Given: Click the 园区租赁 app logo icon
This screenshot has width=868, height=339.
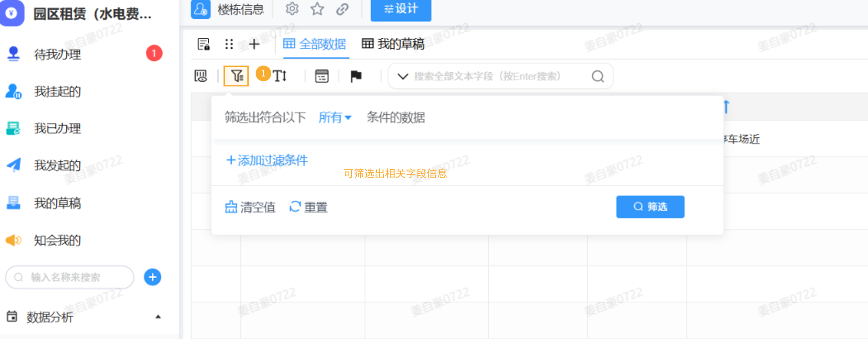Looking at the screenshot, I should coord(12,13).
